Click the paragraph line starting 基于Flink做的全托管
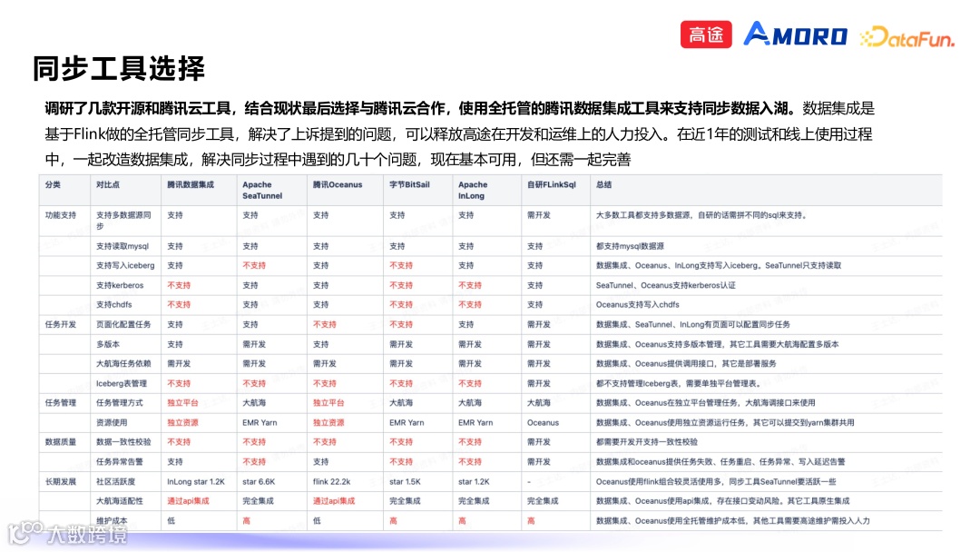Image resolution: width=980 pixels, height=552 pixels. (457, 133)
